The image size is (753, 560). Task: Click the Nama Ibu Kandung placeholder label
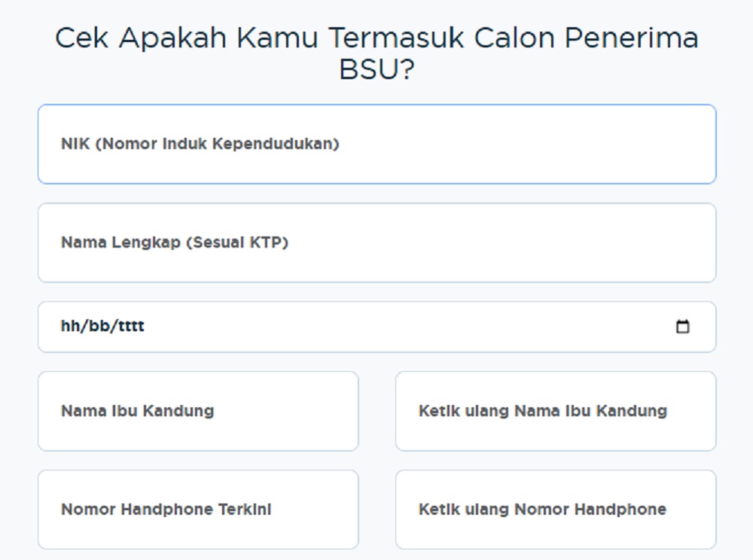[137, 411]
